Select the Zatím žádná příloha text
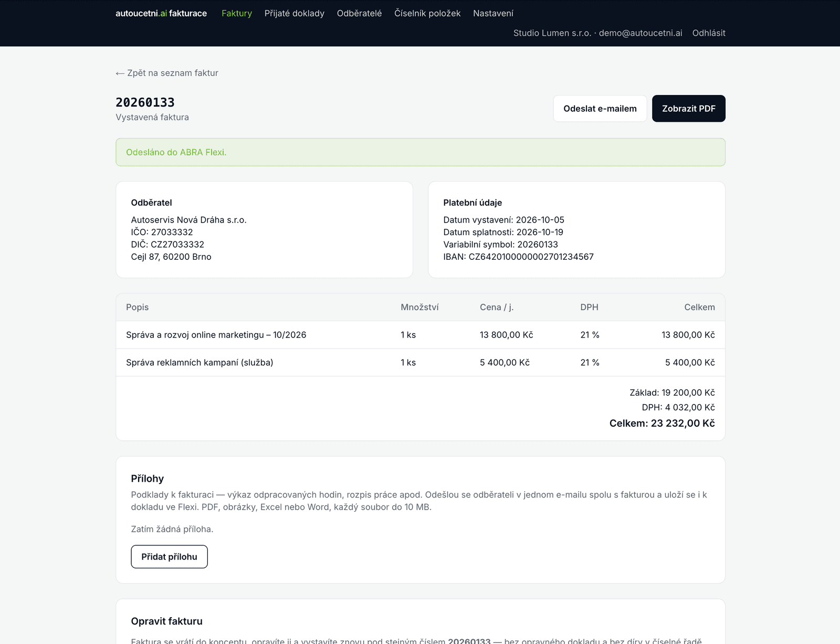Screen dimensions: 840x644 click(x=172, y=529)
